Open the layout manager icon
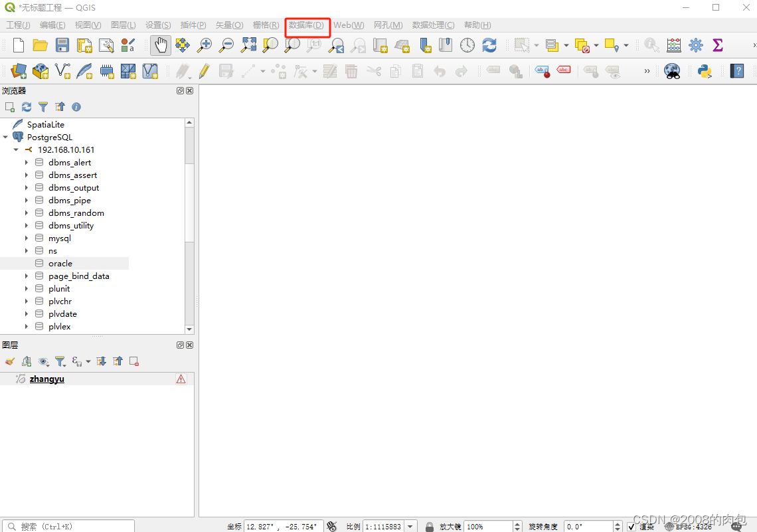The height and width of the screenshot is (532, 757). pyautogui.click(x=106, y=45)
